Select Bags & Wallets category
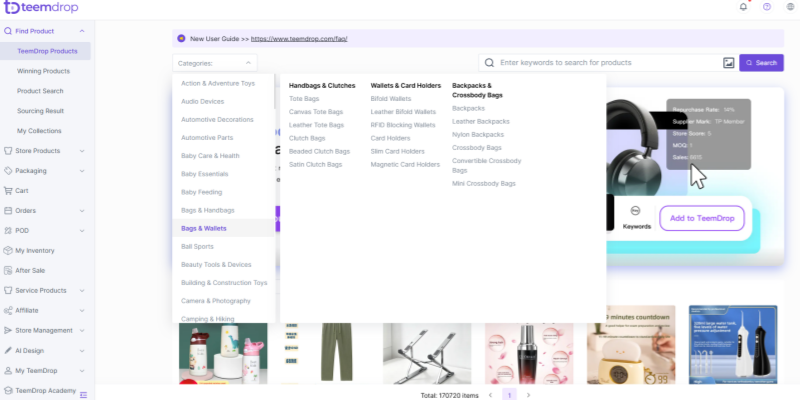This screenshot has height=400, width=800. tap(223, 228)
